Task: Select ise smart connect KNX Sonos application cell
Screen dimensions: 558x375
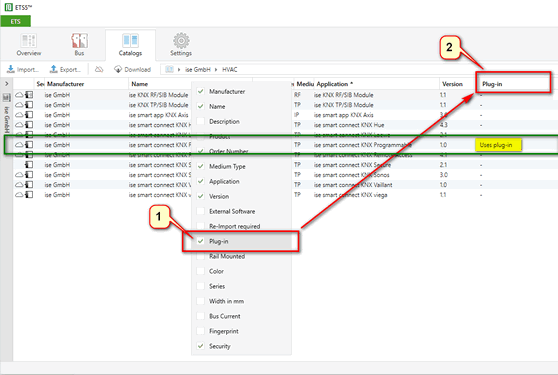Action: [351, 175]
